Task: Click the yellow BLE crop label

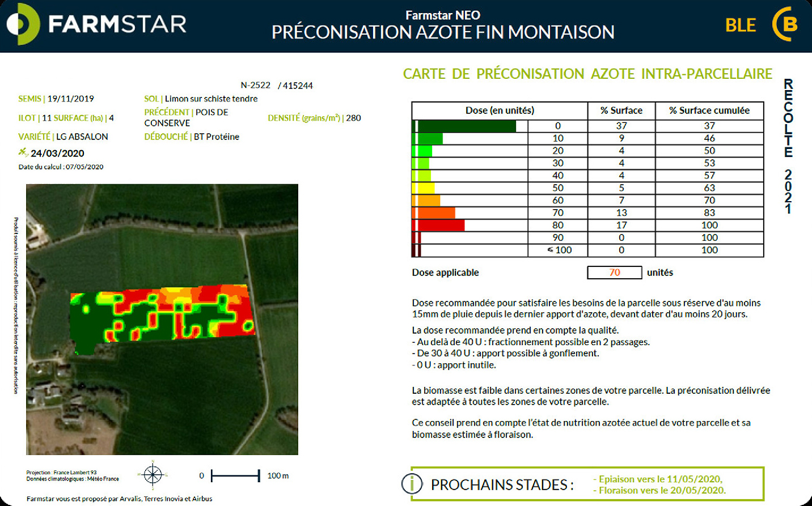Action: click(740, 25)
